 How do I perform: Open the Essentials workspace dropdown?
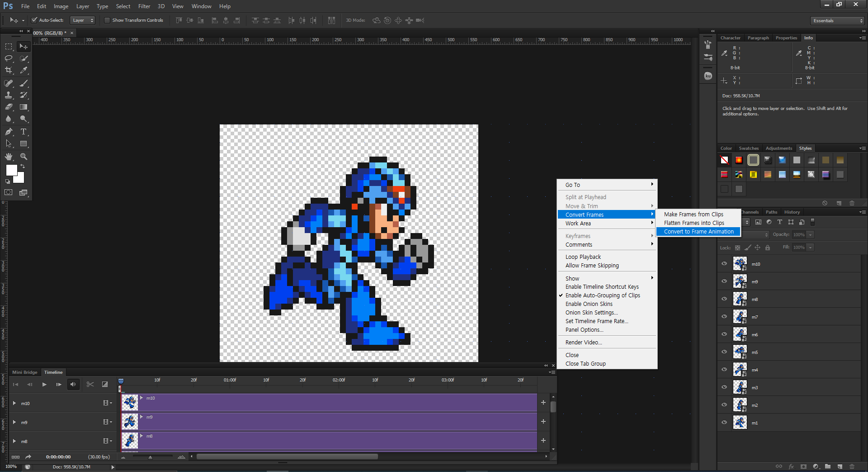click(x=837, y=20)
